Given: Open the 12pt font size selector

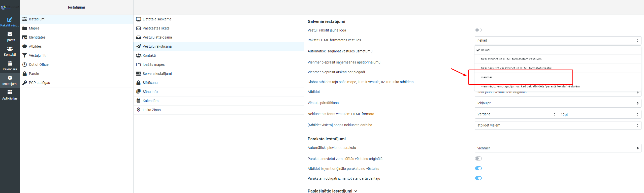Looking at the screenshot, I should click(x=599, y=115).
